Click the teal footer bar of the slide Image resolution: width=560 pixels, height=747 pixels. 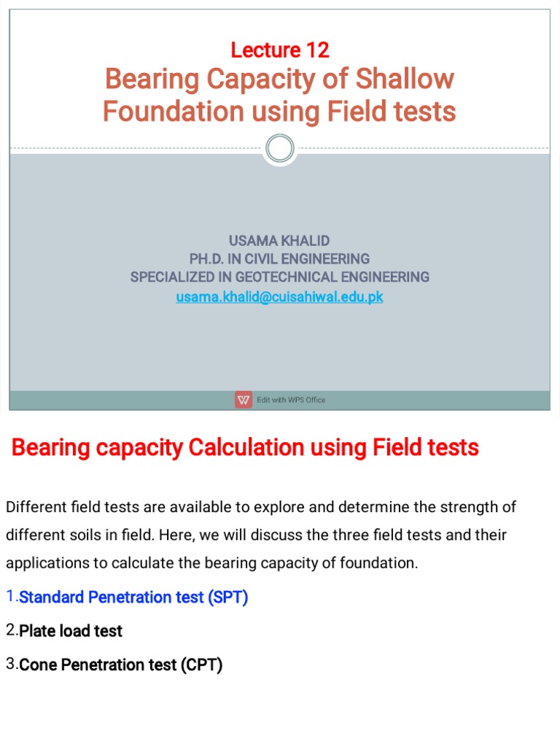coord(437,400)
